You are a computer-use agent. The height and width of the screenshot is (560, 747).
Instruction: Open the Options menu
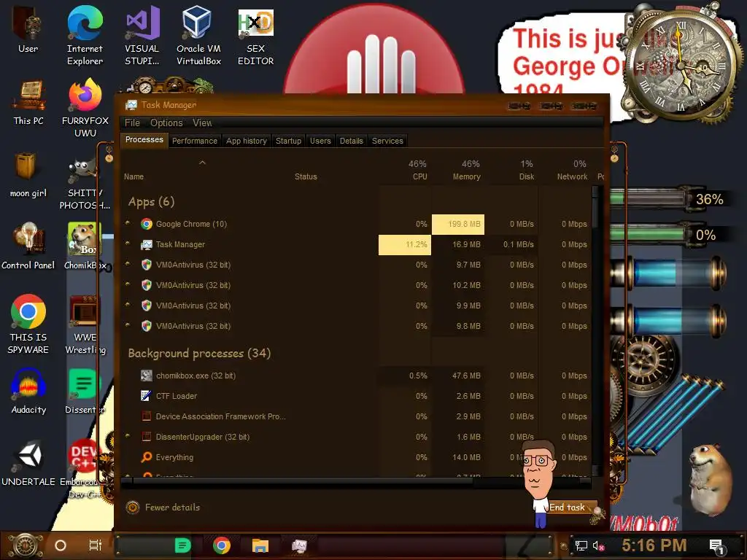[166, 122]
